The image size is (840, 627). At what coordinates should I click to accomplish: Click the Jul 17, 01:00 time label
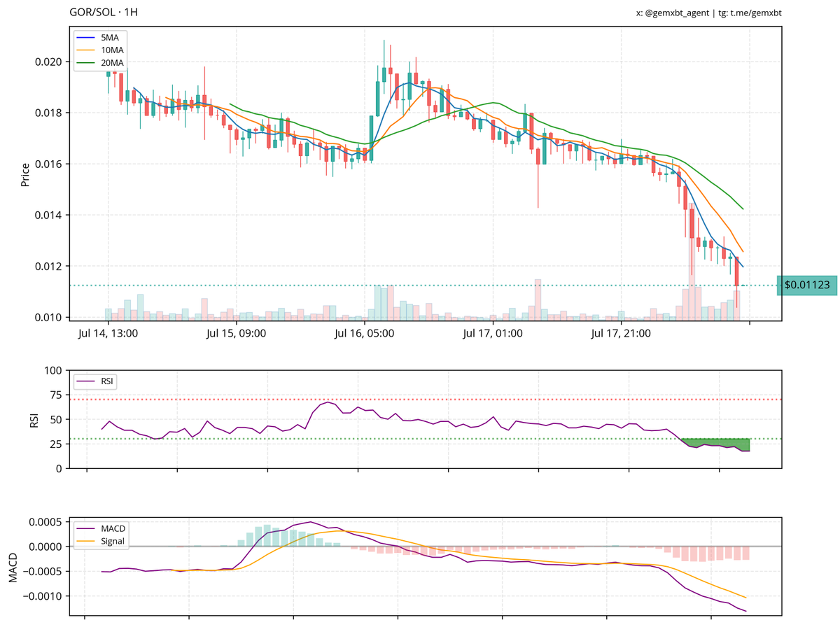(x=493, y=334)
